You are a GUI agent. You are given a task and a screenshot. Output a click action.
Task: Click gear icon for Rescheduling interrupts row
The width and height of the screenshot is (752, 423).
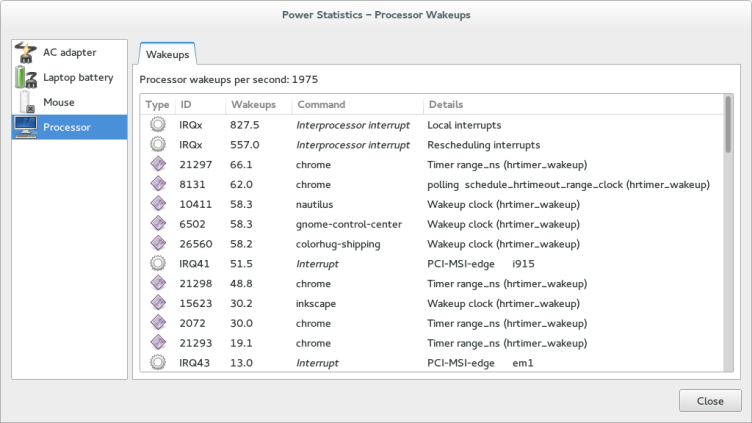157,145
